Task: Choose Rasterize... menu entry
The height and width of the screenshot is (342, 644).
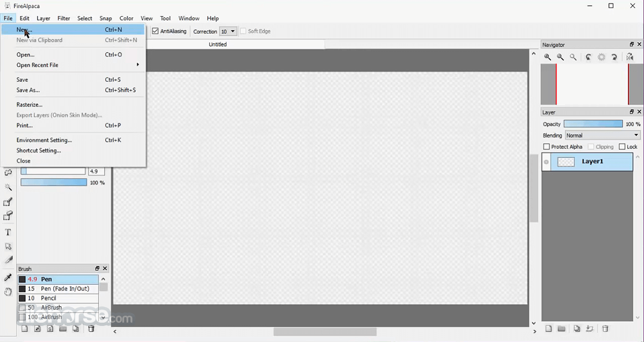Action: (73, 105)
